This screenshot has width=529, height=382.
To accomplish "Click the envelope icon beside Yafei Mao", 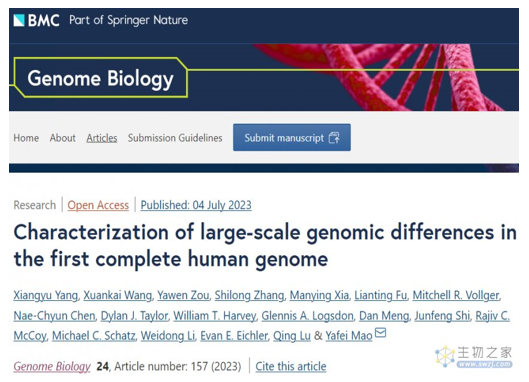I will (380, 332).
